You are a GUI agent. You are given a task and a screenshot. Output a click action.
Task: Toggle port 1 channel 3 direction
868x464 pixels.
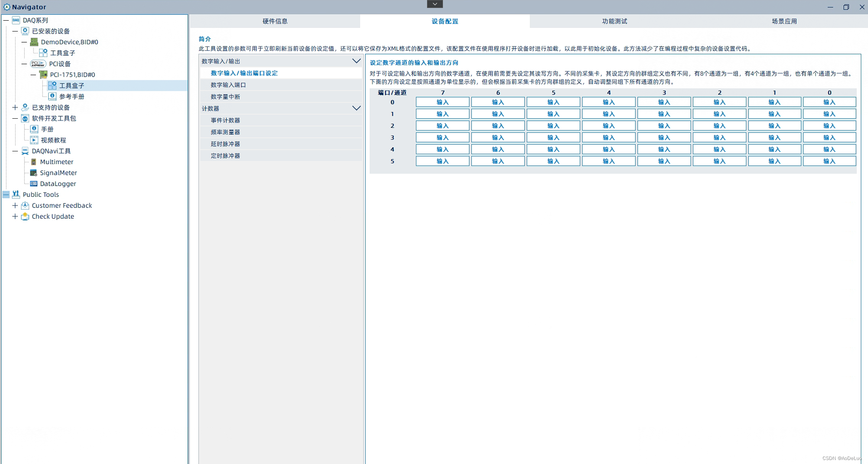click(x=664, y=114)
